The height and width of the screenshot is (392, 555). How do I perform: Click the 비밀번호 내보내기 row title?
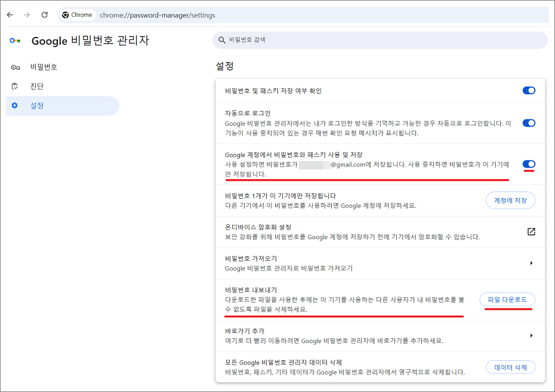coord(251,290)
